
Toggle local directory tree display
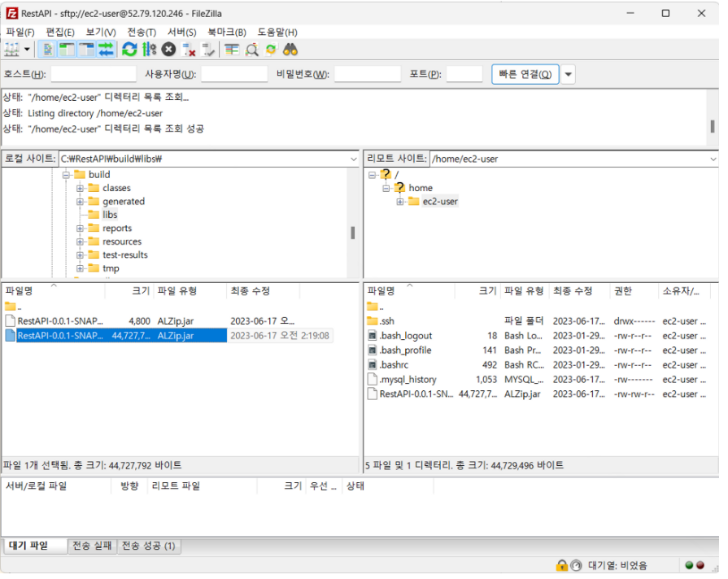click(67, 50)
